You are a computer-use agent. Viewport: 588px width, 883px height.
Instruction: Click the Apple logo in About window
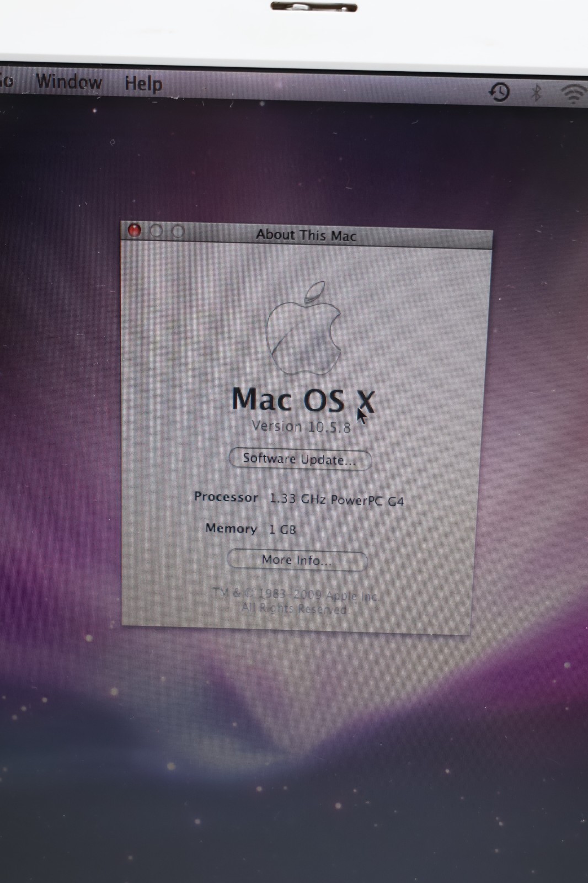pyautogui.click(x=303, y=328)
